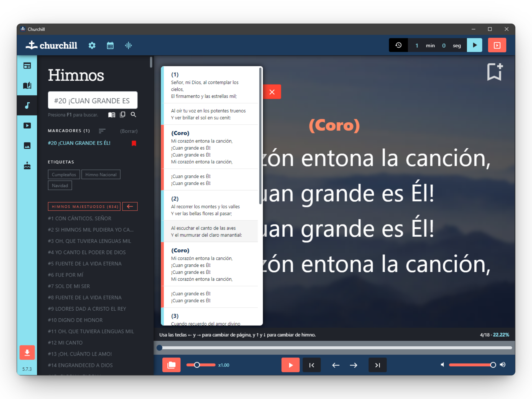Open the folder icon in the playback bar
The width and height of the screenshot is (532, 399).
[171, 365]
